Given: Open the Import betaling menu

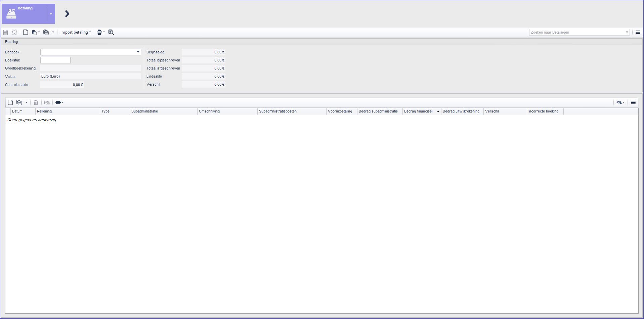Looking at the screenshot, I should (76, 32).
